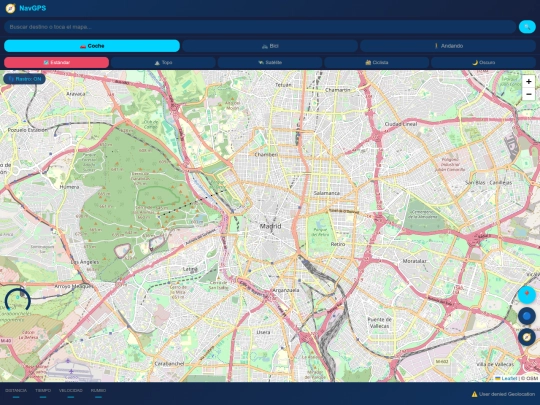540x405 pixels.
Task: Click the RUMBO readout in status bar
Action: click(x=98, y=393)
